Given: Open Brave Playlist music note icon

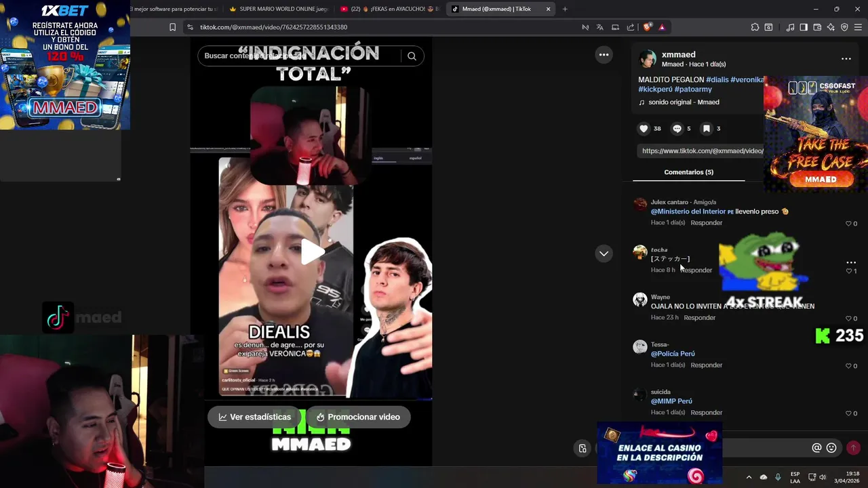Looking at the screenshot, I should [x=790, y=27].
